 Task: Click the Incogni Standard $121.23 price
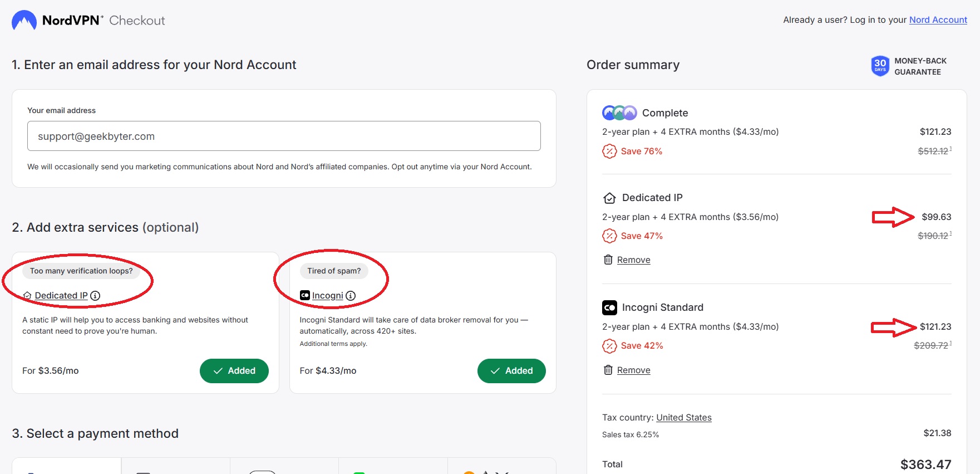pos(935,327)
